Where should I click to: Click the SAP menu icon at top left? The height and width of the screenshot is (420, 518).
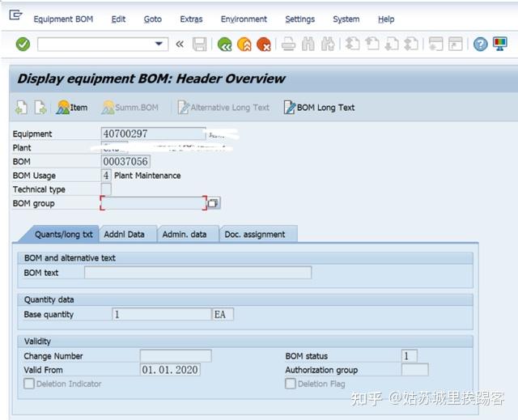click(15, 15)
